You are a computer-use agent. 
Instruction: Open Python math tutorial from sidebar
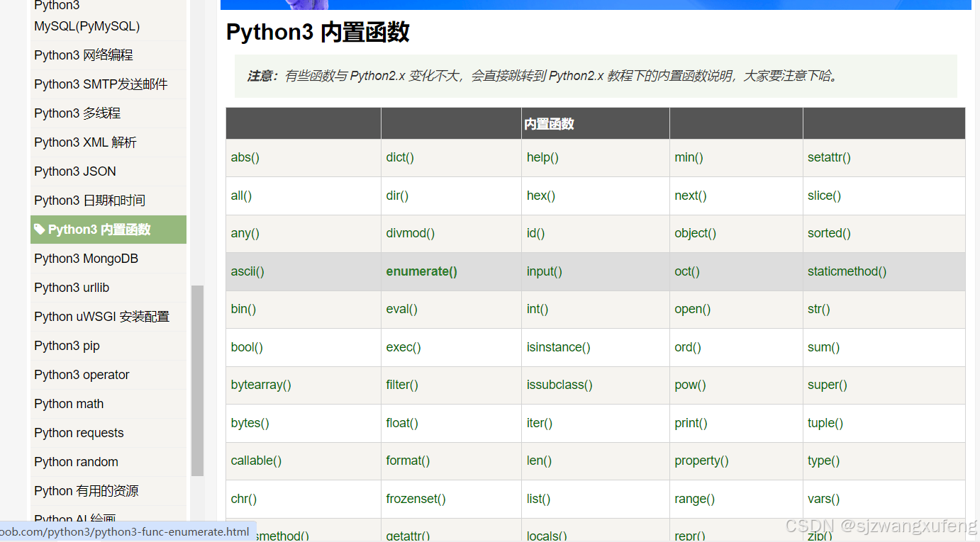[68, 404]
